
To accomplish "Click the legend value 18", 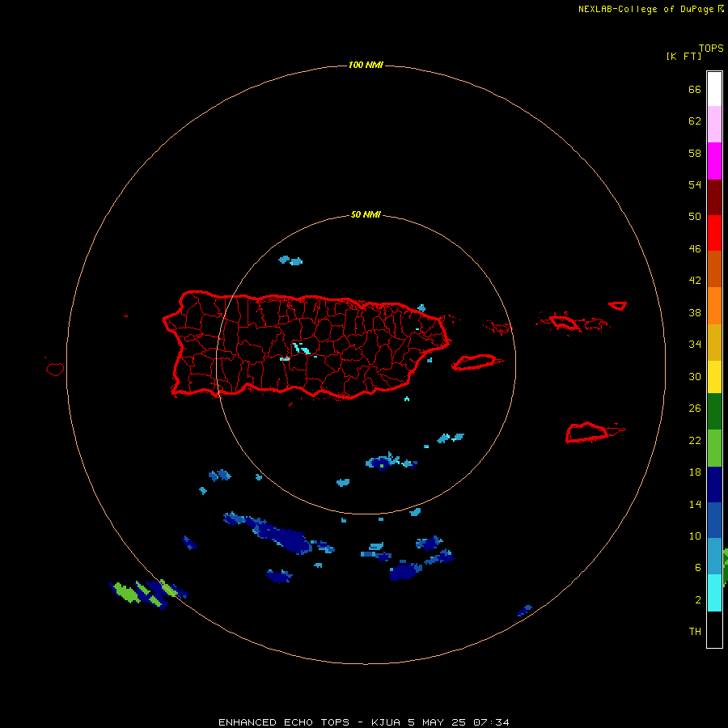I will 695,472.
